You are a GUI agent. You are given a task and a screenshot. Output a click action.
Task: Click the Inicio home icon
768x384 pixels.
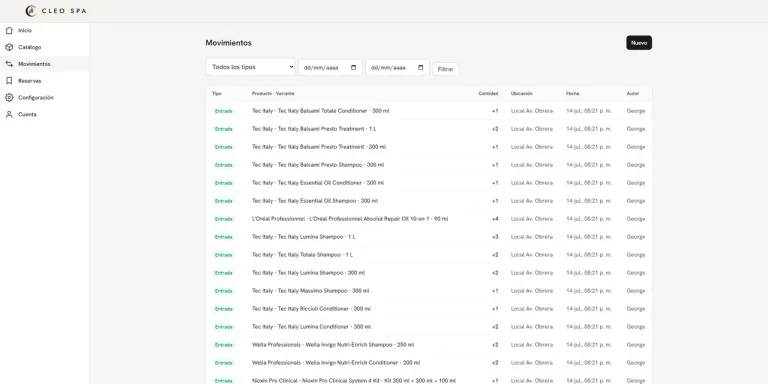point(9,30)
